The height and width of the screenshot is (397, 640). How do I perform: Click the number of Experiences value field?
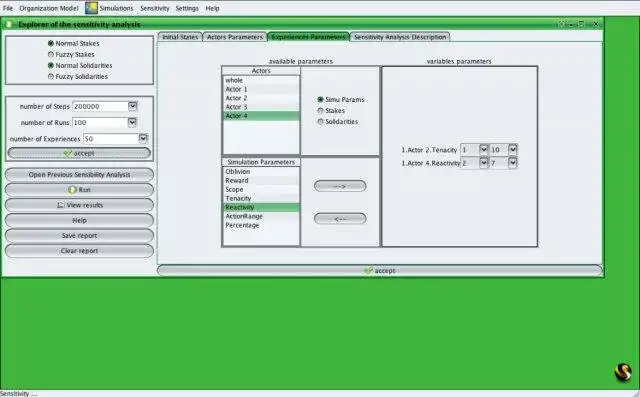tap(111, 139)
